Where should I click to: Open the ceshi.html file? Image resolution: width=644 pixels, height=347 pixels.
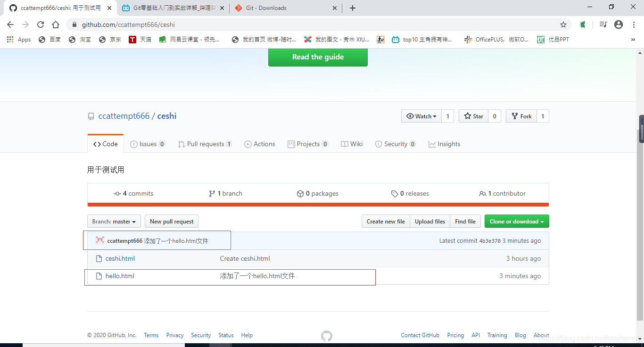pyautogui.click(x=120, y=258)
